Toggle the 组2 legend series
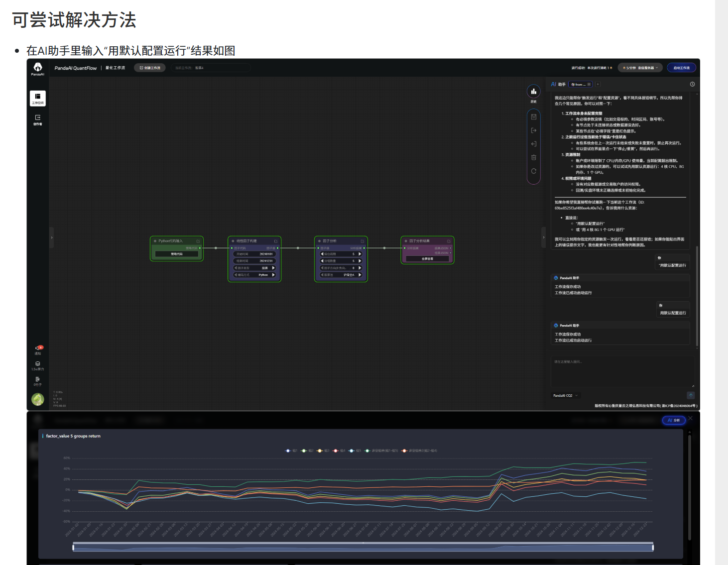The width and height of the screenshot is (728, 565). tap(307, 451)
